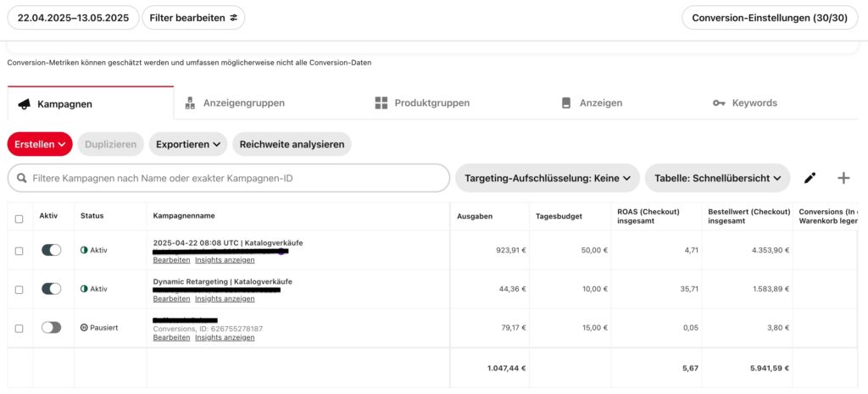Click Reichweite analysieren button
This screenshot has width=868, height=394.
[x=292, y=144]
